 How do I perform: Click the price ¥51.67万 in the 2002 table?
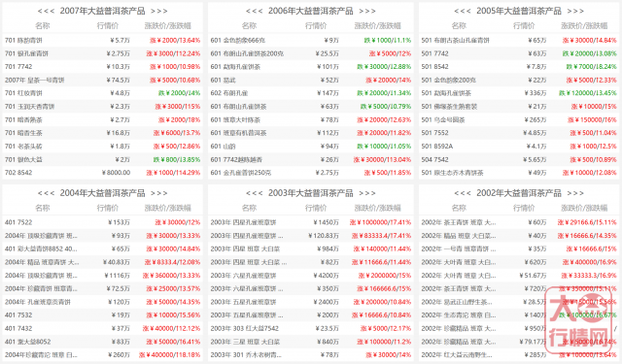[x=533, y=276]
